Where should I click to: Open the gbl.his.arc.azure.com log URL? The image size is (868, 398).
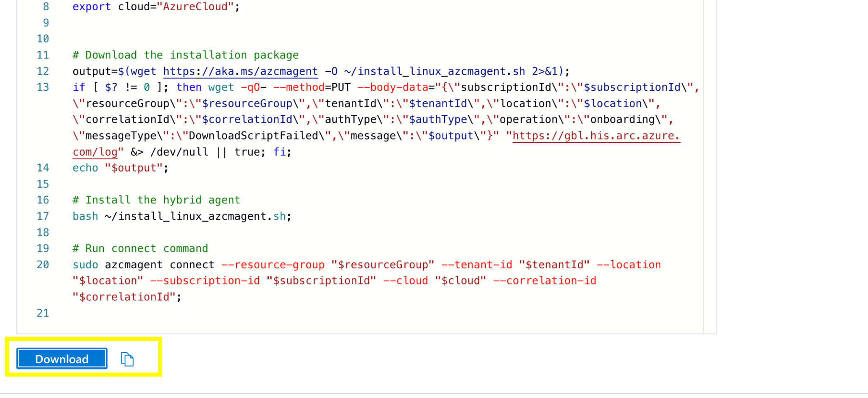[595, 136]
